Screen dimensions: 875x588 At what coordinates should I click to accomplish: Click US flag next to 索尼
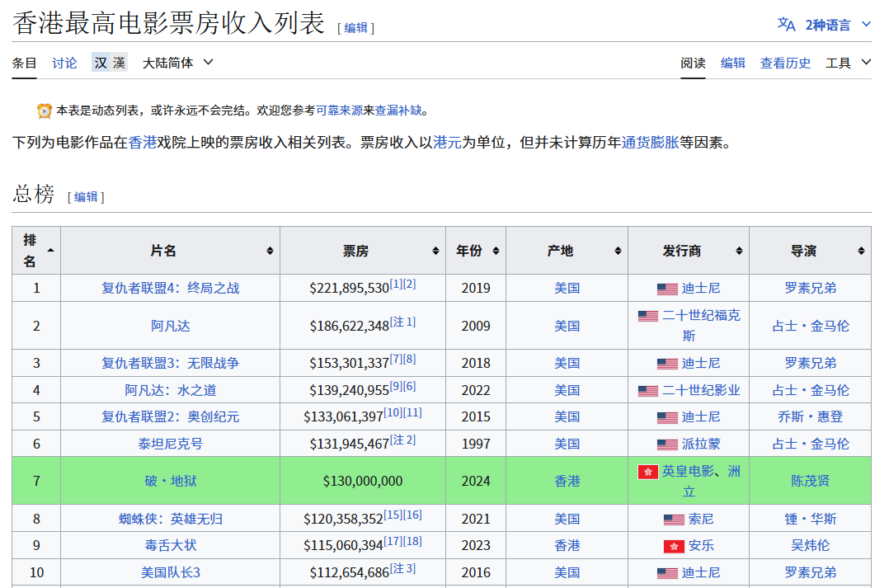pos(674,520)
